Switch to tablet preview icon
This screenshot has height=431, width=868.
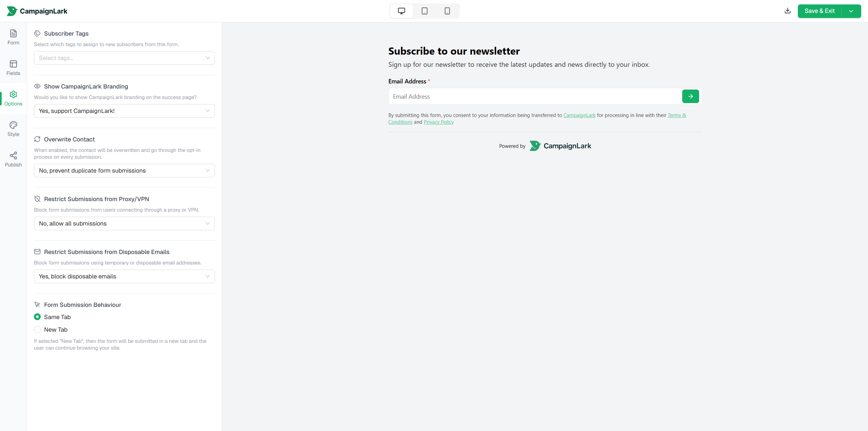click(425, 11)
